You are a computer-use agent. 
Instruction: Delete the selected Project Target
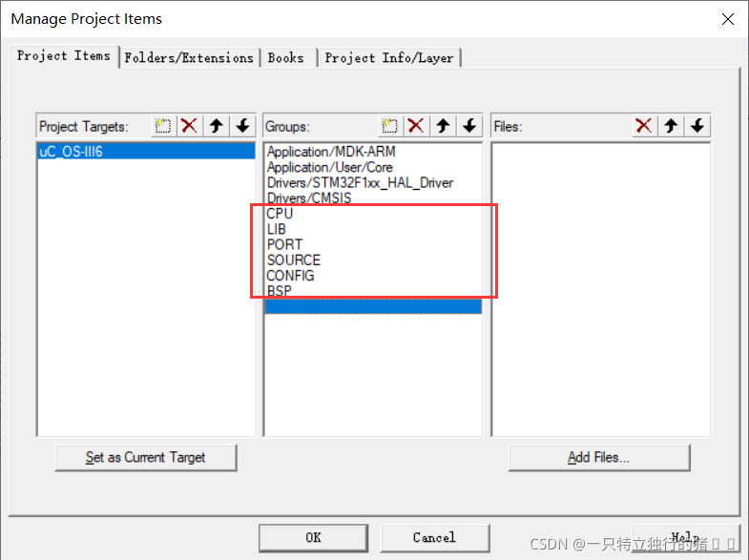click(190, 126)
